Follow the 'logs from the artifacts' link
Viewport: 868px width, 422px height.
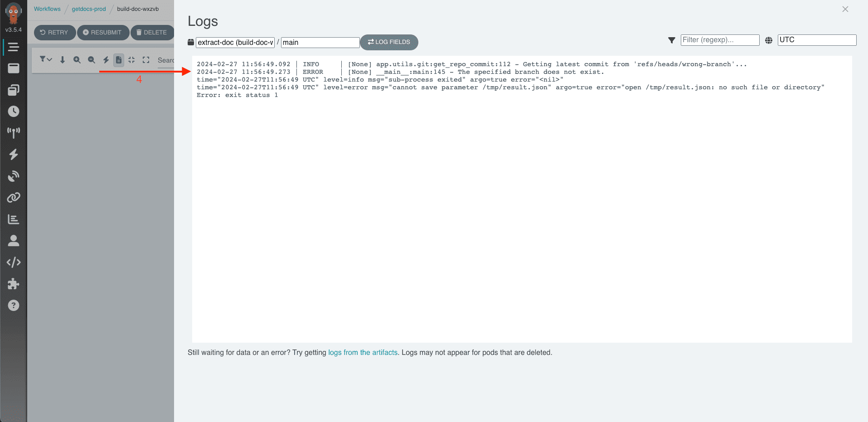(x=363, y=353)
